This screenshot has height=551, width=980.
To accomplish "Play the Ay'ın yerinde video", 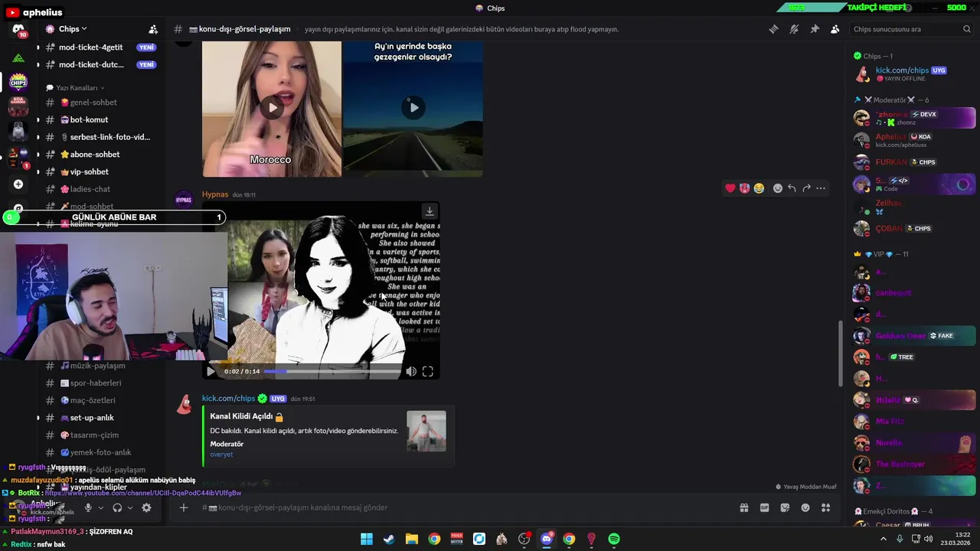I will click(x=413, y=108).
